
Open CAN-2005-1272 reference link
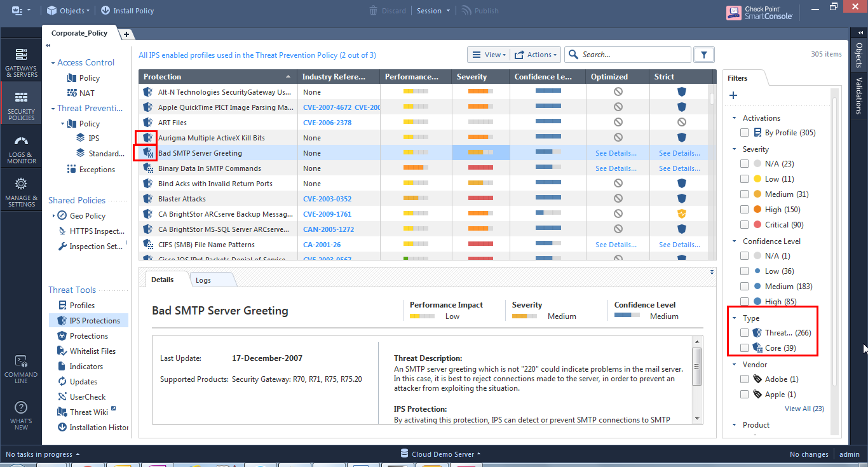(x=329, y=229)
